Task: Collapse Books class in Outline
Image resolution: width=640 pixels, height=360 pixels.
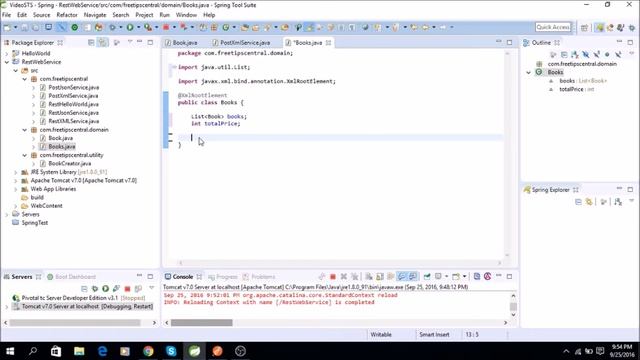Action: click(x=529, y=72)
